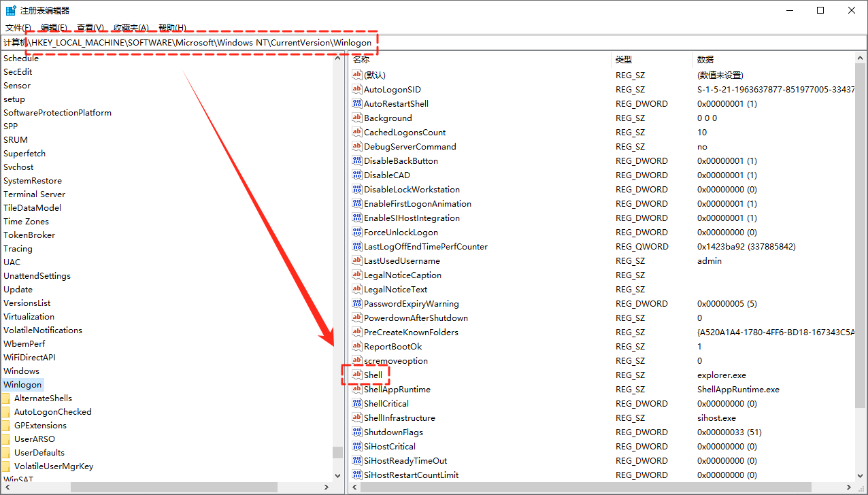Image resolution: width=868 pixels, height=495 pixels.
Task: Open the 收藏夹(A) favorites menu
Action: pyautogui.click(x=131, y=28)
